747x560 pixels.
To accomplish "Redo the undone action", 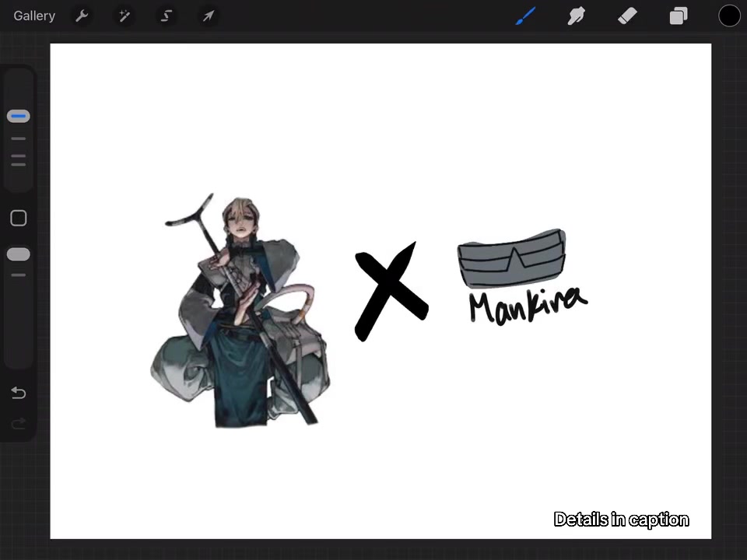I will [19, 423].
